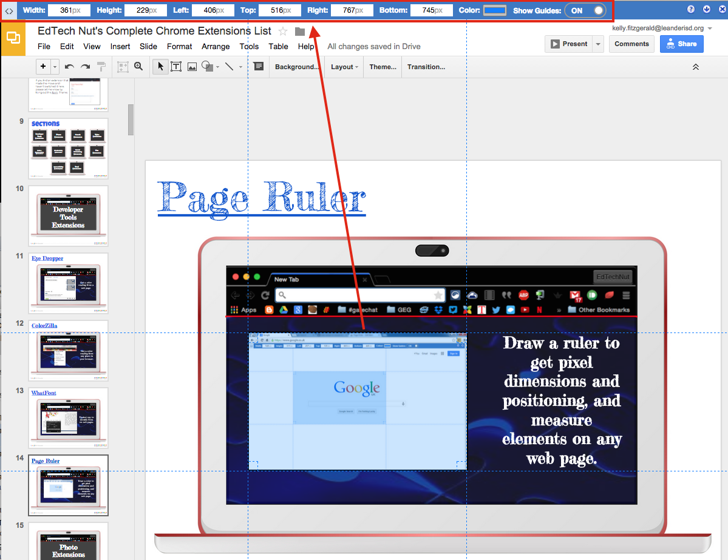Select the Text box tool
728x560 pixels.
click(x=176, y=66)
